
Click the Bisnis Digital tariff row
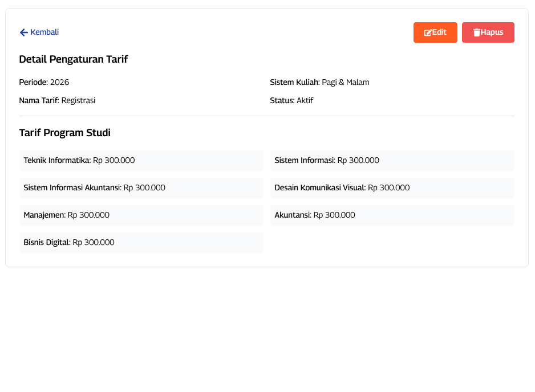[141, 243]
